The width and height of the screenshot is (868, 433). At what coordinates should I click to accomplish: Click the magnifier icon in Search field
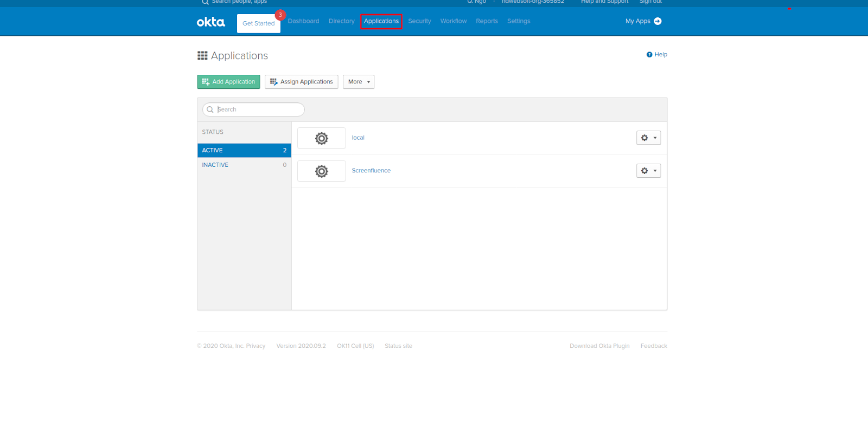tap(210, 109)
